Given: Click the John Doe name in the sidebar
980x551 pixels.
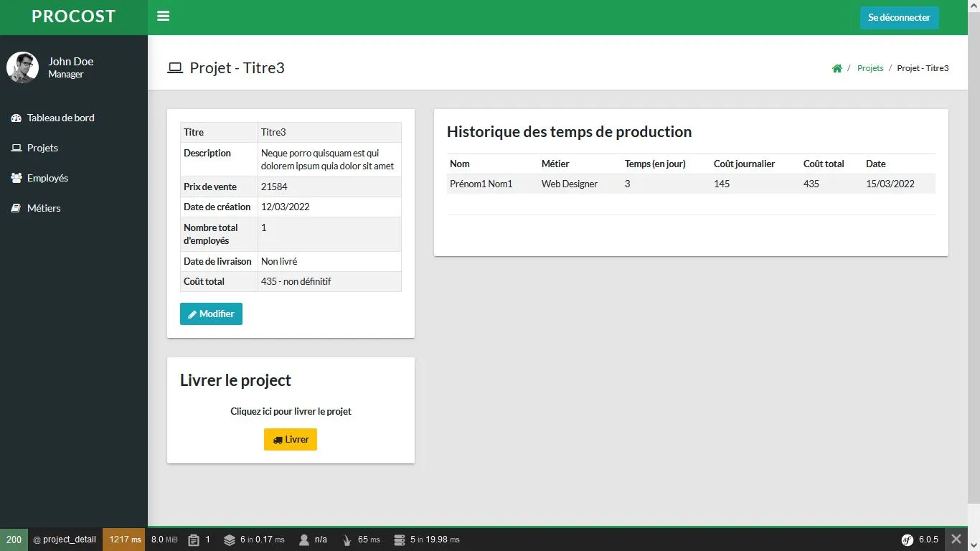Looking at the screenshot, I should [x=71, y=62].
